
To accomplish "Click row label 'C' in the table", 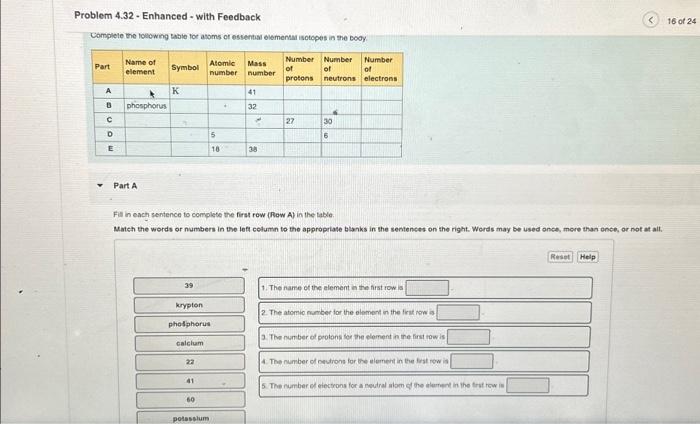I will click(x=109, y=120).
